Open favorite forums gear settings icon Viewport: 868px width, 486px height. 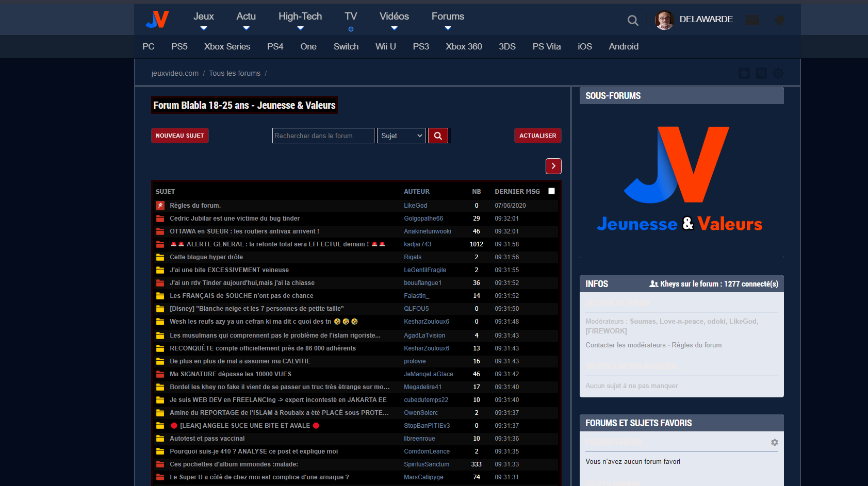[774, 442]
